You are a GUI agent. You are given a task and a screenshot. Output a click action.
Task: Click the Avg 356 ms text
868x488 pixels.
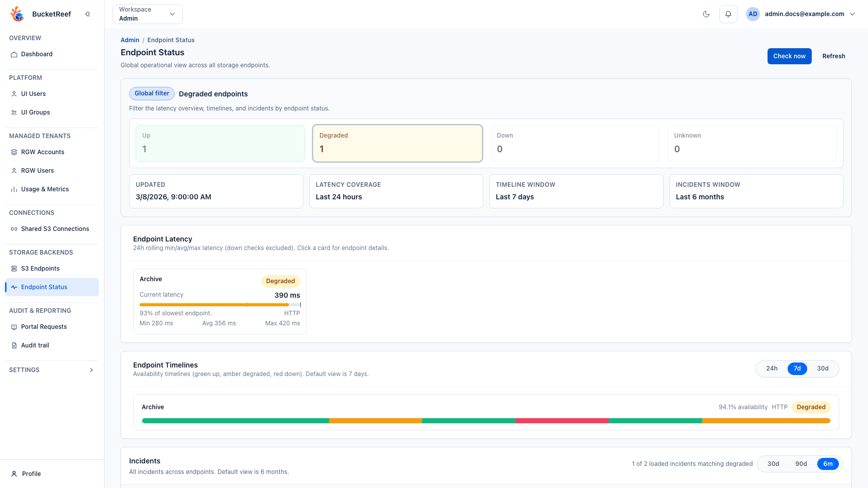point(219,323)
